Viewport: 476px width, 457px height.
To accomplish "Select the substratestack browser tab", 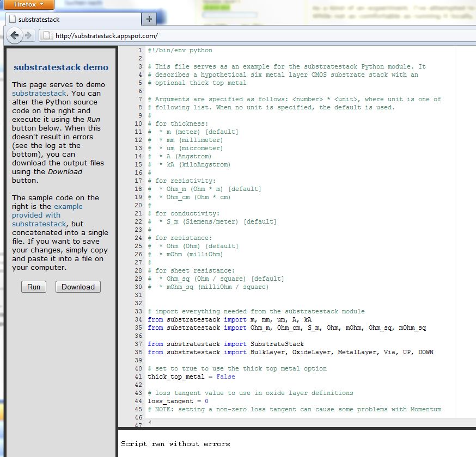I will [x=74, y=20].
